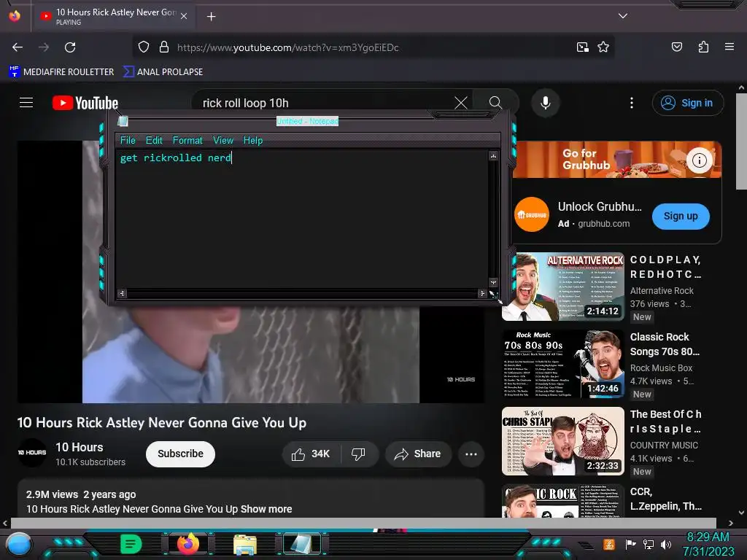Dislike the video with thumbs down

[359, 454]
